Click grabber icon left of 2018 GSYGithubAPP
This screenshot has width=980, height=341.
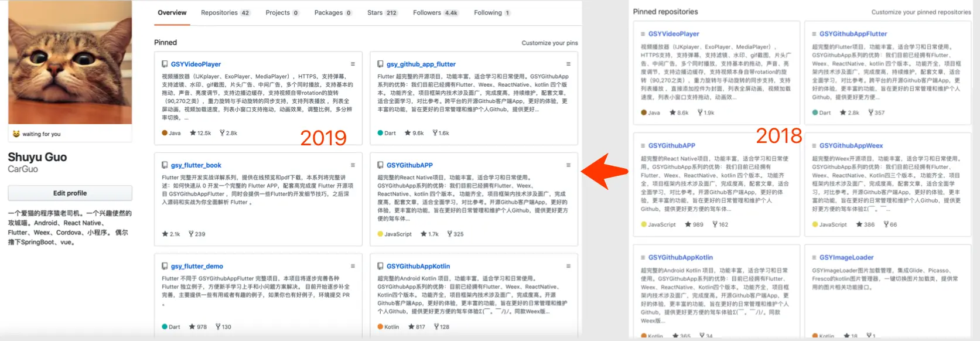click(643, 146)
